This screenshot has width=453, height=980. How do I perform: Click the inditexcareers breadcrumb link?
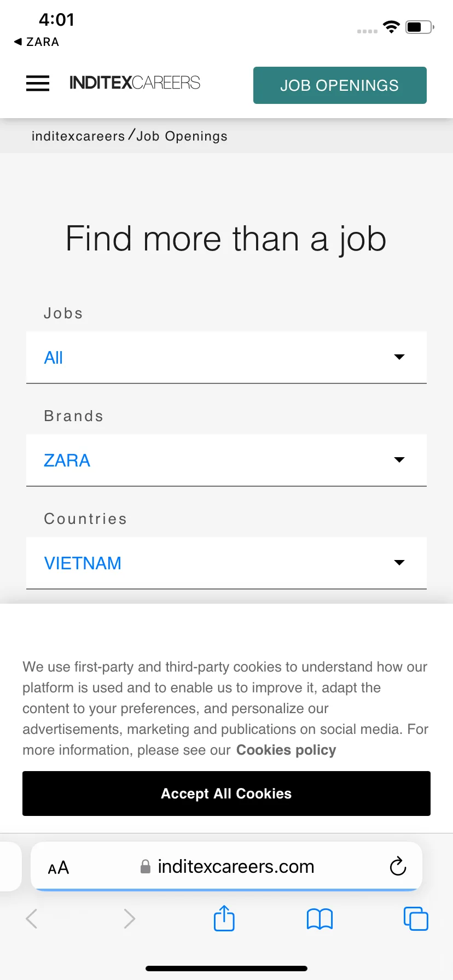point(78,136)
